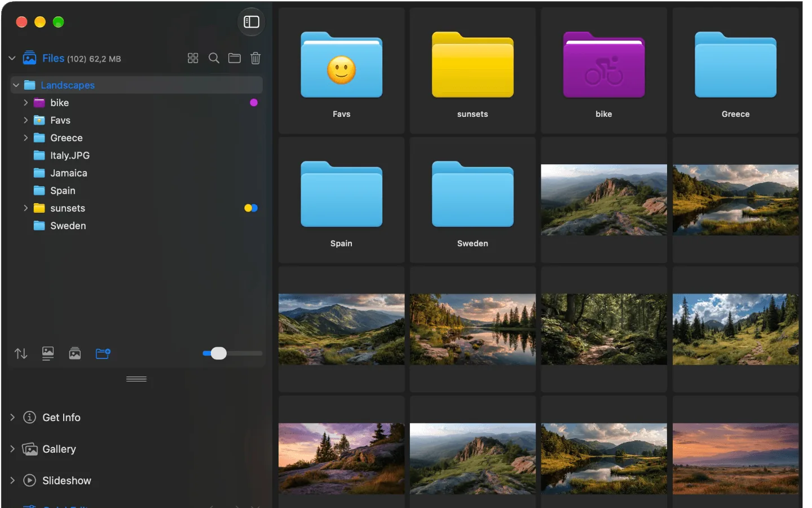This screenshot has width=812, height=508.
Task: Open search with magnifier icon
Action: point(214,58)
